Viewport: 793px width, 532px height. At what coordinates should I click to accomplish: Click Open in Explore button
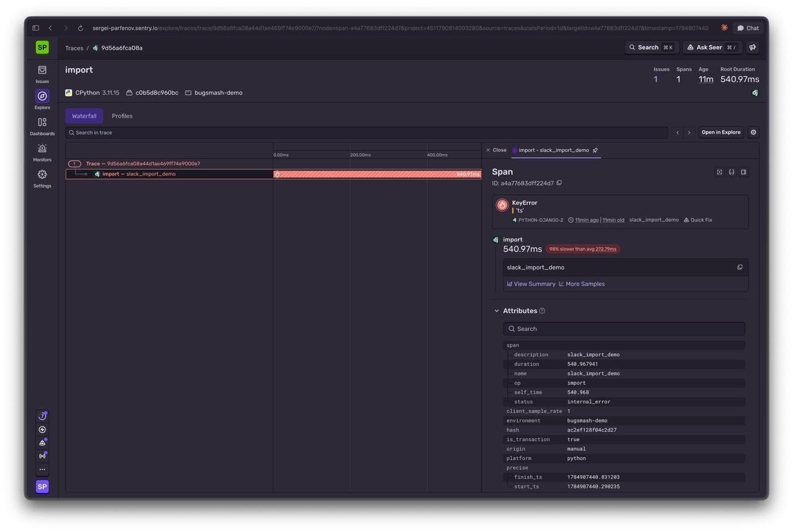721,133
